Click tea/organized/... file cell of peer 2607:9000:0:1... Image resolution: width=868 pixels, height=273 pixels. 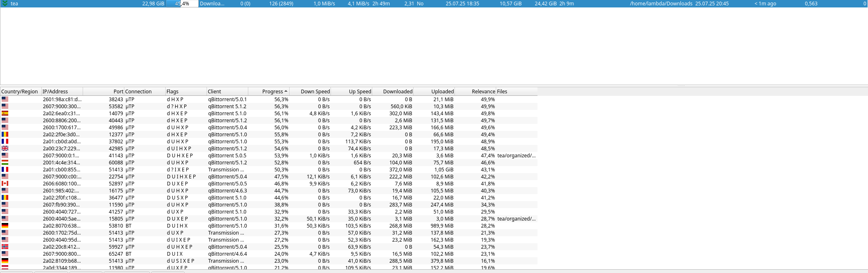pos(516,155)
